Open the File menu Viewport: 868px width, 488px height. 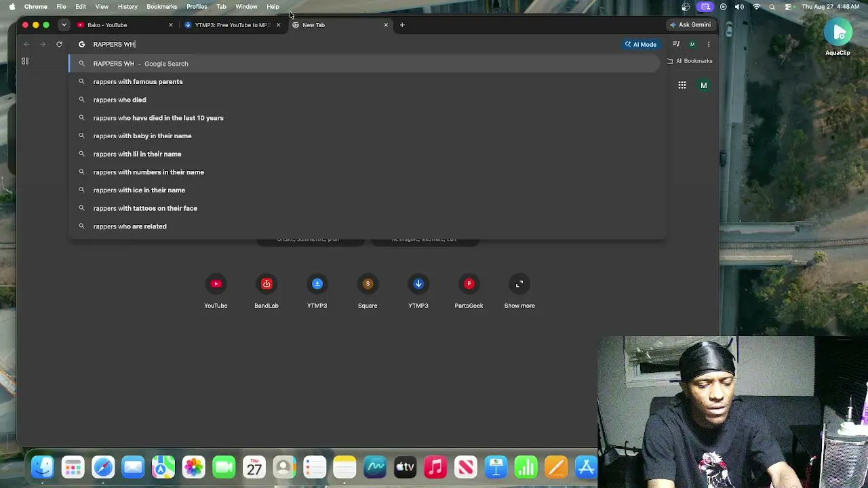point(61,7)
